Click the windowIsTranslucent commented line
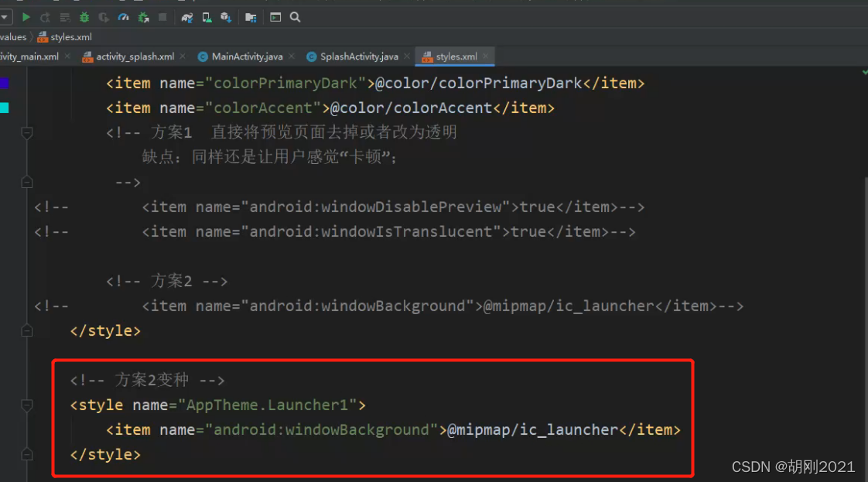The height and width of the screenshot is (482, 868). tap(335, 232)
